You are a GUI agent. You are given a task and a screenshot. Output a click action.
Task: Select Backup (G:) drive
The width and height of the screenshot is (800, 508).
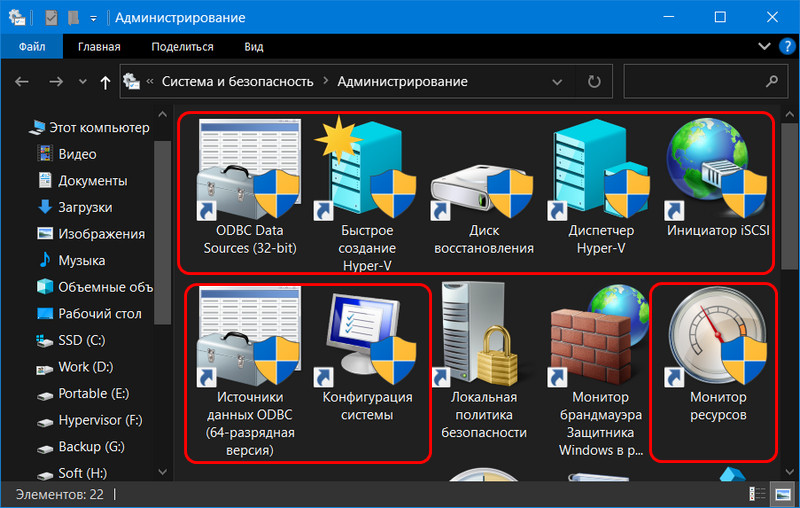pos(81,446)
